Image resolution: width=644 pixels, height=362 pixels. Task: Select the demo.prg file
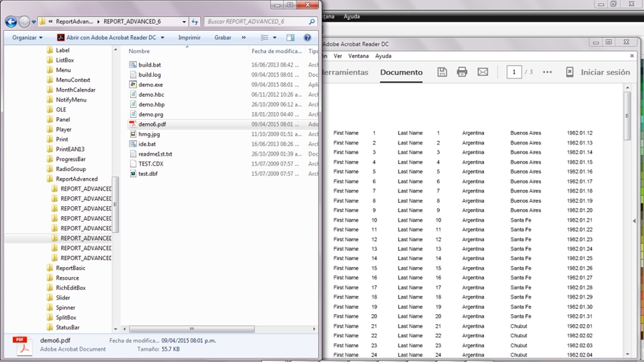pyautogui.click(x=151, y=114)
